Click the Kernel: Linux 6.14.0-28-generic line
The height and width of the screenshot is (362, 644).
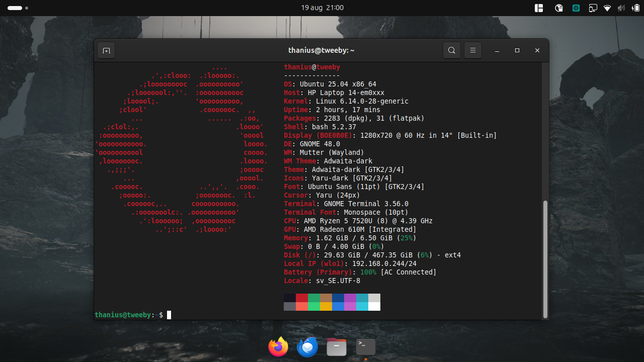(x=346, y=101)
